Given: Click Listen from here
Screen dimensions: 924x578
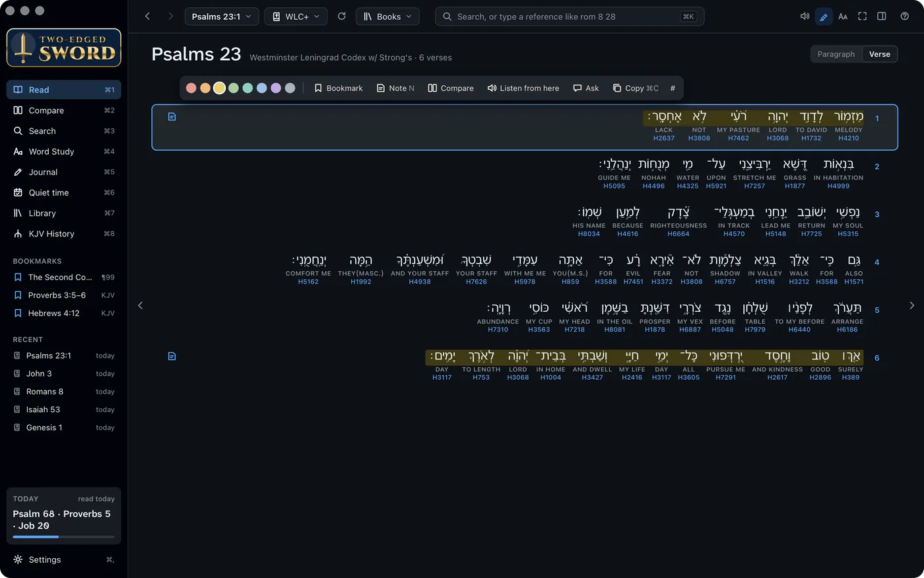Looking at the screenshot, I should 523,88.
